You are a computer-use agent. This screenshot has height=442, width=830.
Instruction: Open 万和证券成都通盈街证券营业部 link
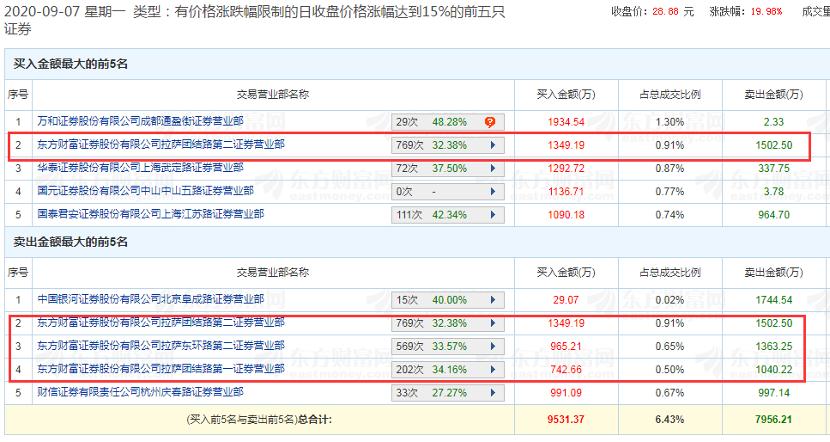point(140,121)
